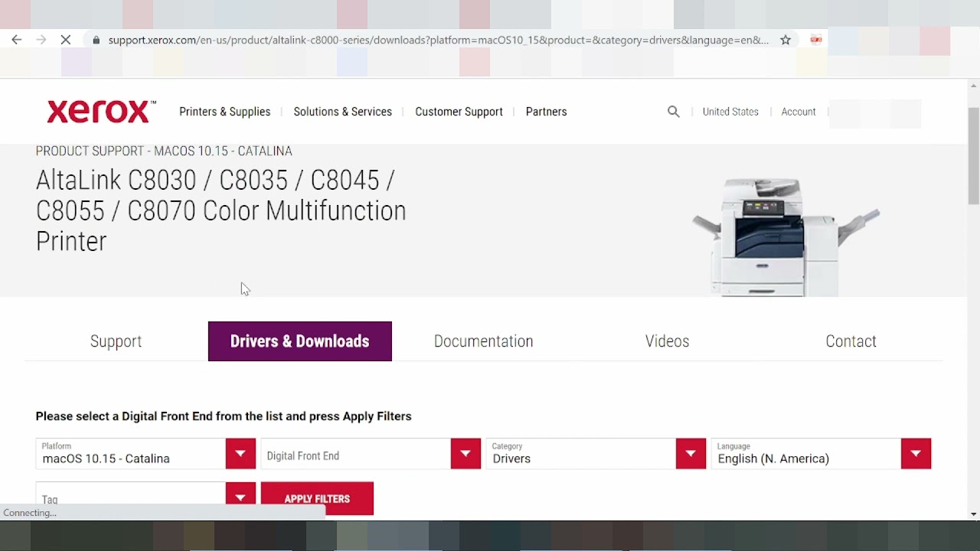This screenshot has height=551, width=980.
Task: Click the Product Support - macOS 10.15 heading
Action: click(164, 151)
